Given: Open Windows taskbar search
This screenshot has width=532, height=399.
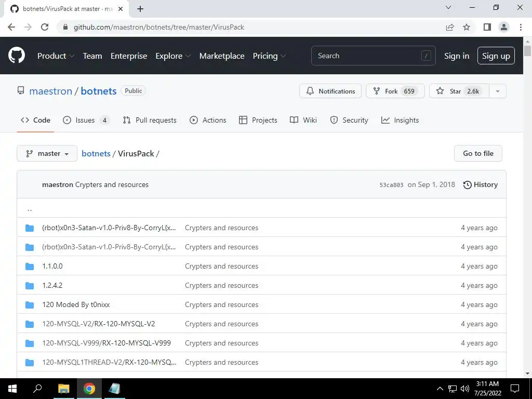Looking at the screenshot, I should point(37,389).
